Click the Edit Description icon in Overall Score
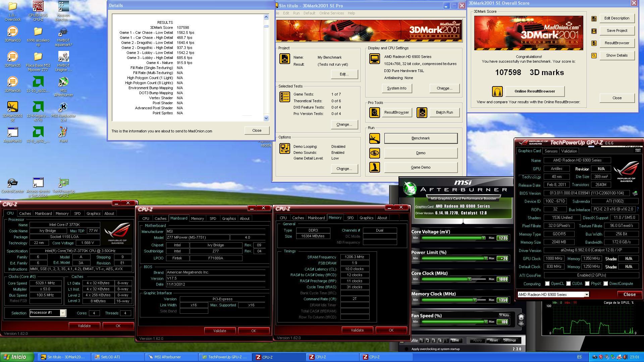Viewport: 644px width, 362px height. pos(594,18)
